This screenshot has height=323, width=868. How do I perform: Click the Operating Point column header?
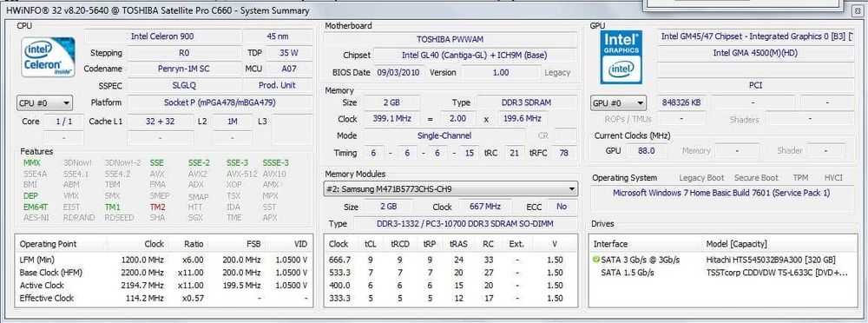pyautogui.click(x=48, y=244)
